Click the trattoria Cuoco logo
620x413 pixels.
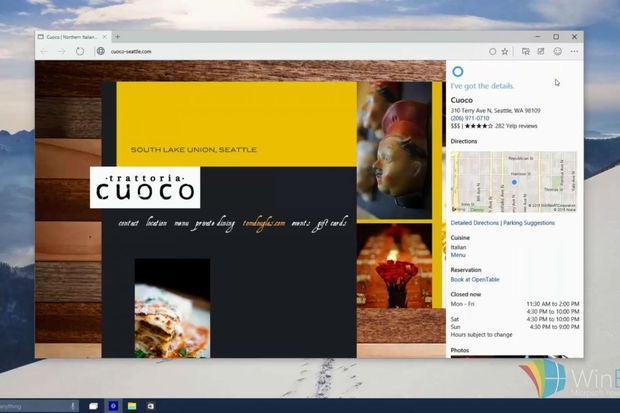tap(145, 188)
